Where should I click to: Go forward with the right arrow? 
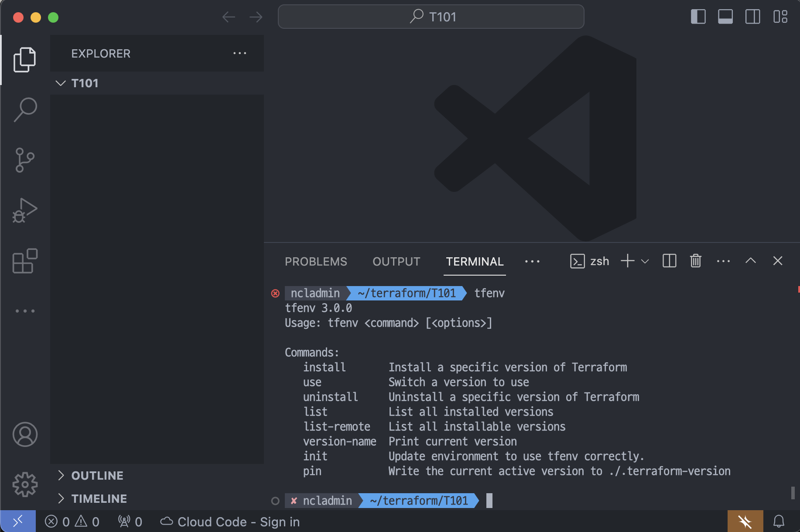click(256, 17)
